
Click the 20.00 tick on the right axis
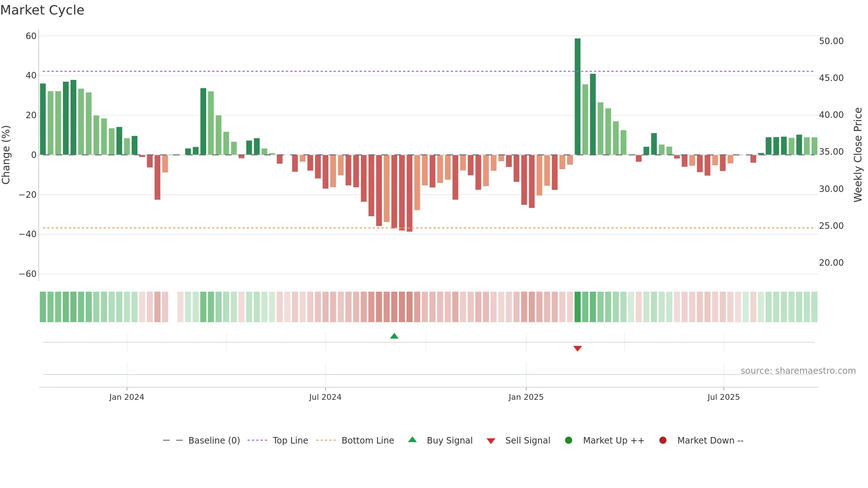[831, 262]
